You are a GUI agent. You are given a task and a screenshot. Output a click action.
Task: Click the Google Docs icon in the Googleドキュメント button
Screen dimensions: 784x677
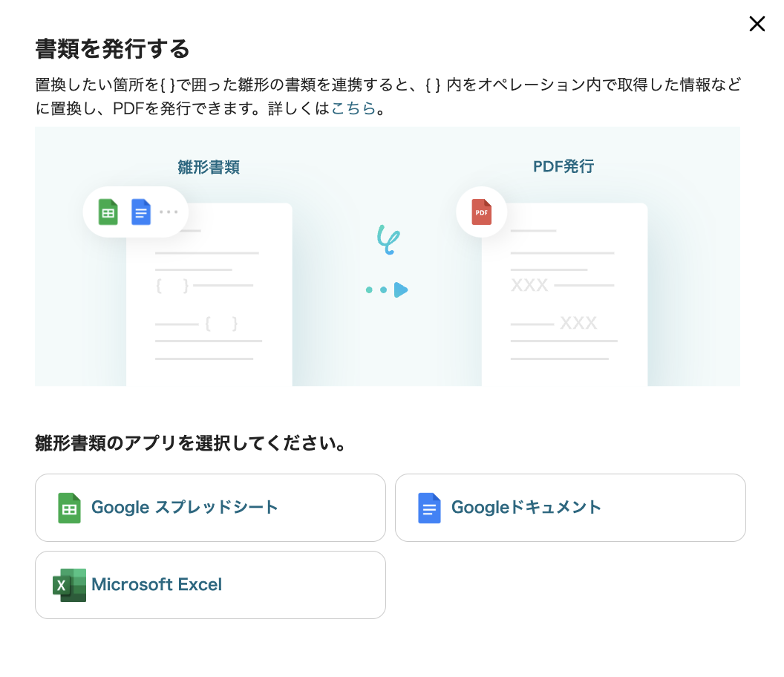(429, 508)
